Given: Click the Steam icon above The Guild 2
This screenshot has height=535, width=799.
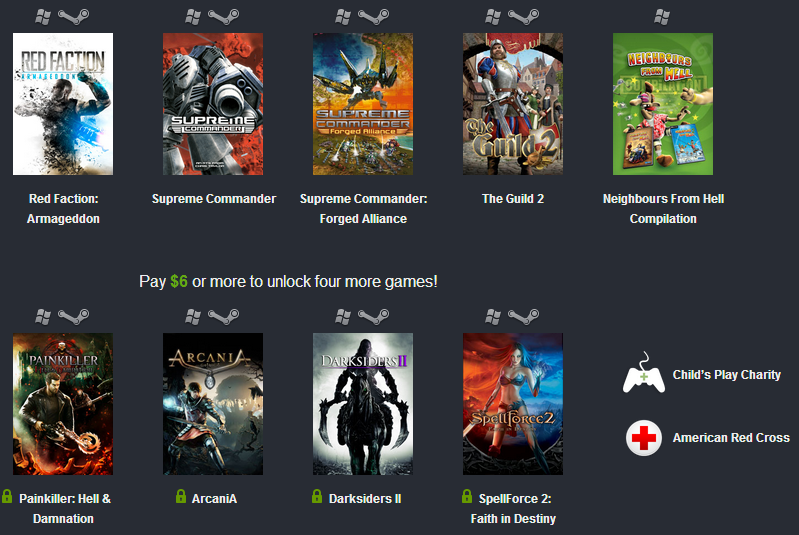Looking at the screenshot, I should pos(523,17).
